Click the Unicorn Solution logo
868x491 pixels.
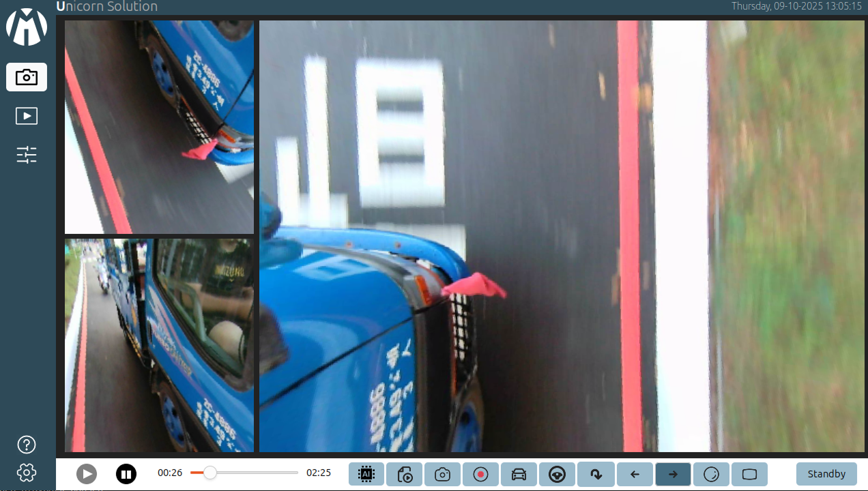(x=27, y=27)
